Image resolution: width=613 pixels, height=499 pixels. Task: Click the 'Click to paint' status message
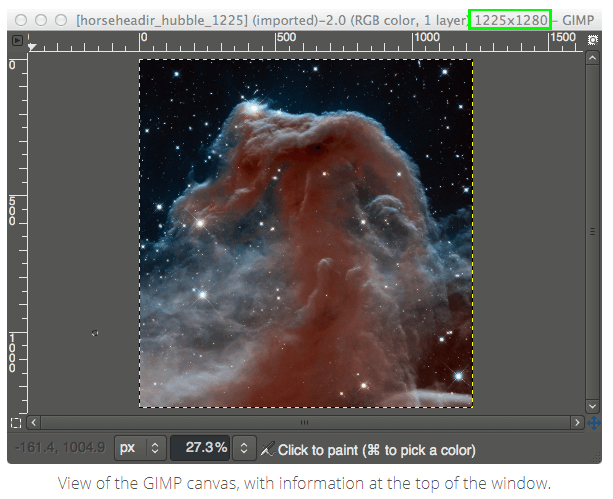tap(376, 450)
